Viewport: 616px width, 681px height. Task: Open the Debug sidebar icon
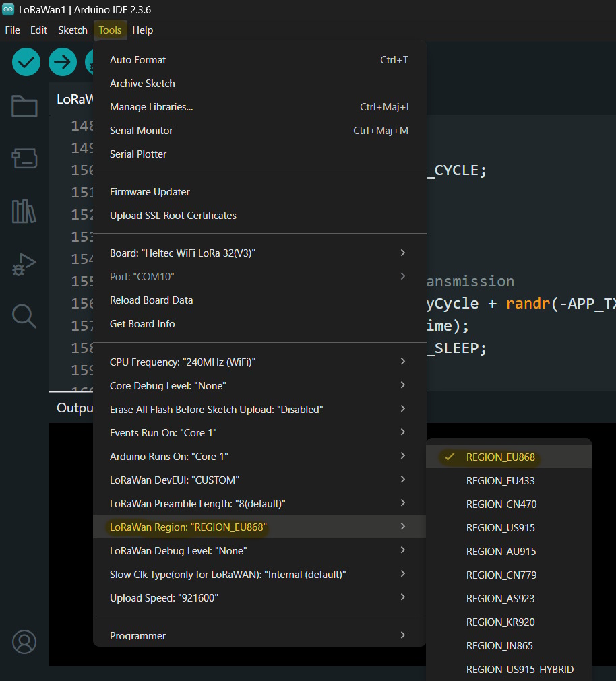24,264
